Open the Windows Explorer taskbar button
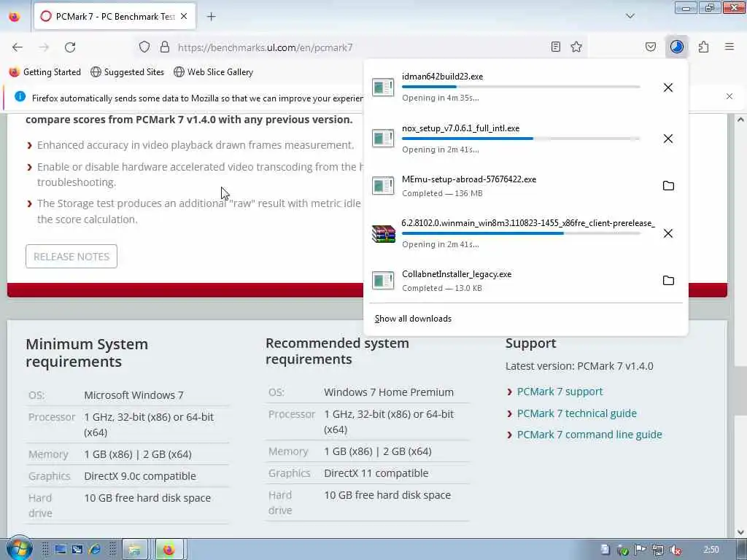 [135, 550]
